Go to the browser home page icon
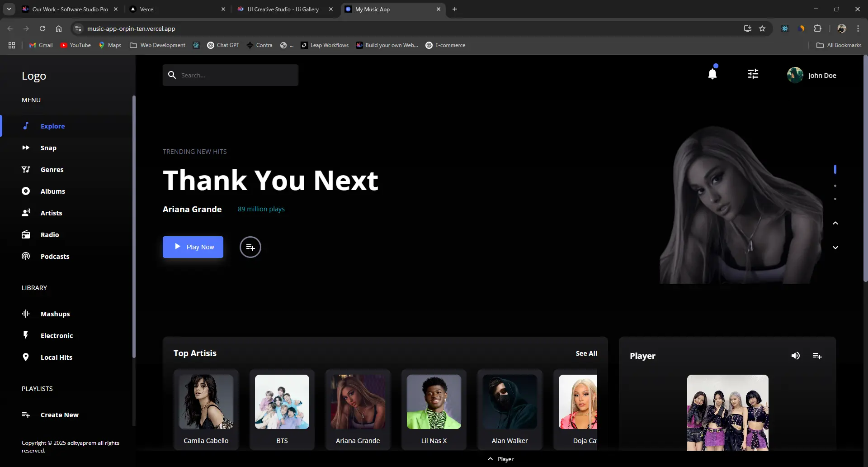 click(59, 29)
